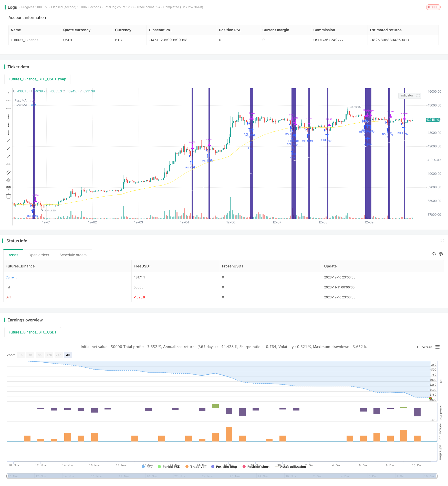Select the vertical ray line drawing tool

pos(8,125)
